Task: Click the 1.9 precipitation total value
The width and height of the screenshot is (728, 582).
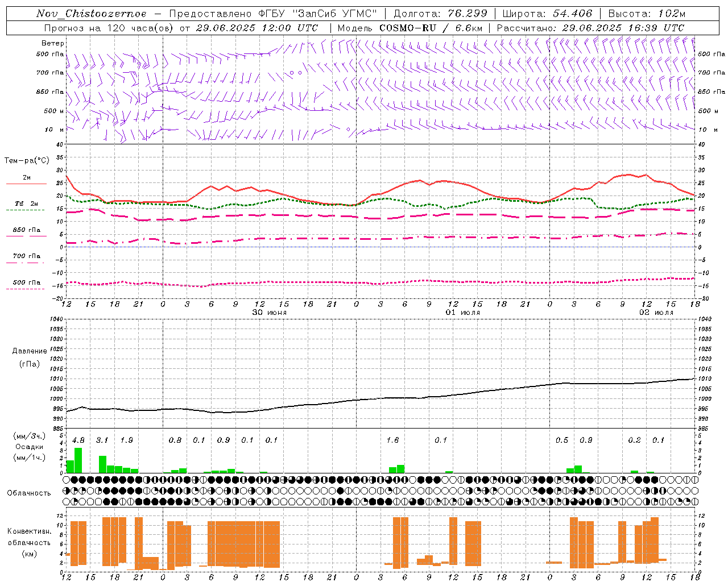Action: point(126,440)
